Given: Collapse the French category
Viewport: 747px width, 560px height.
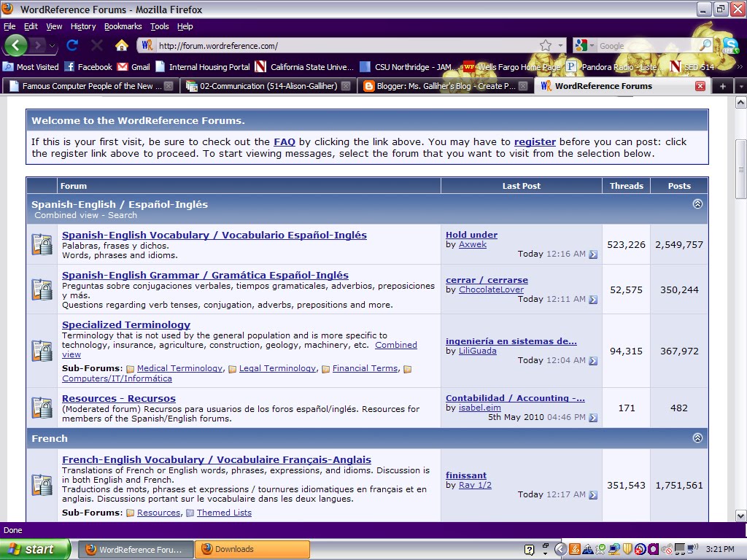Looking at the screenshot, I should tap(697, 437).
